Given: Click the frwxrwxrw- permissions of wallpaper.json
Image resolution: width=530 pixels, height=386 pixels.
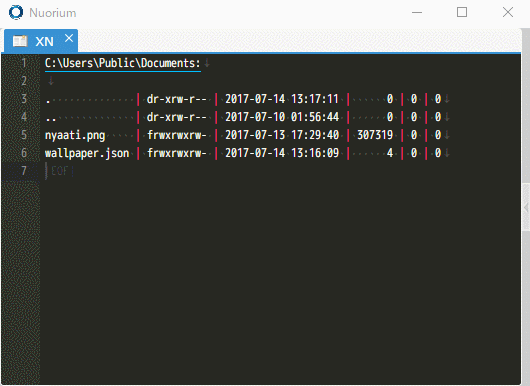Looking at the screenshot, I should point(176,153).
